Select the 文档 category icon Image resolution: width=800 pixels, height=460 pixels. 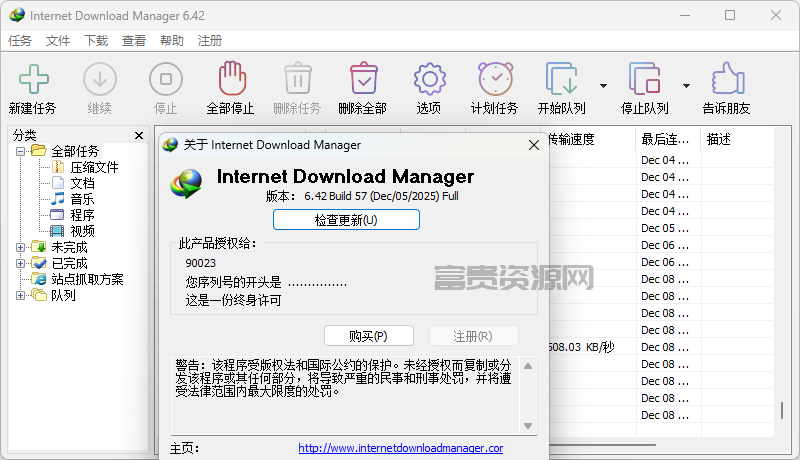(x=58, y=183)
